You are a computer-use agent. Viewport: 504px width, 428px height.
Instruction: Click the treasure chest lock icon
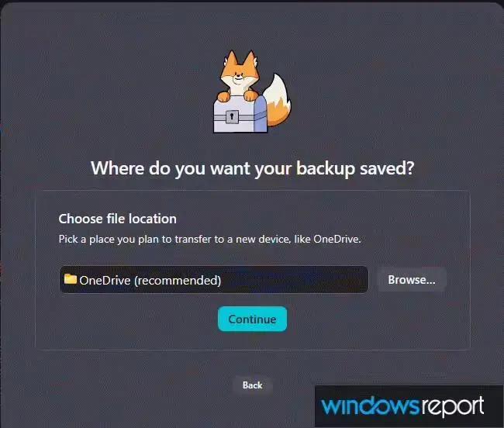coord(232,116)
